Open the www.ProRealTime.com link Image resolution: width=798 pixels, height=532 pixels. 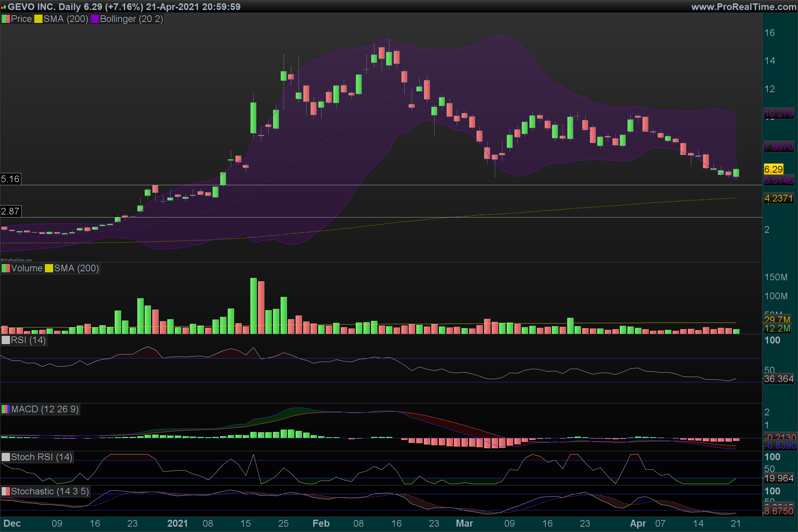click(743, 7)
